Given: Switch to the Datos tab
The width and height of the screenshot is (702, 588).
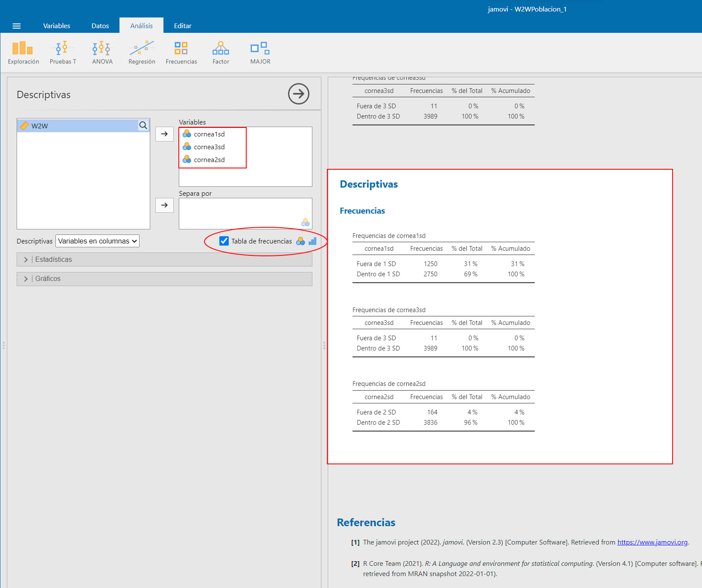Looking at the screenshot, I should click(x=100, y=26).
